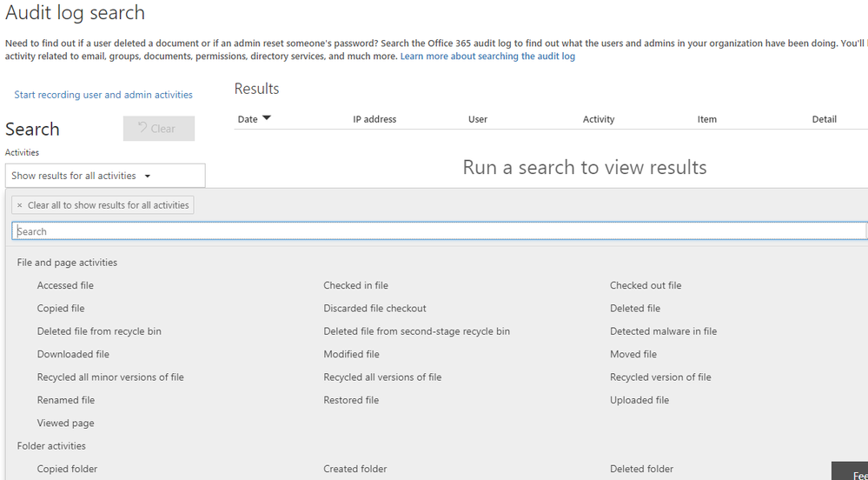Choose 'Deleted file from second-stage recycle bin'
Viewport: 868px width, 480px height.
tap(417, 331)
